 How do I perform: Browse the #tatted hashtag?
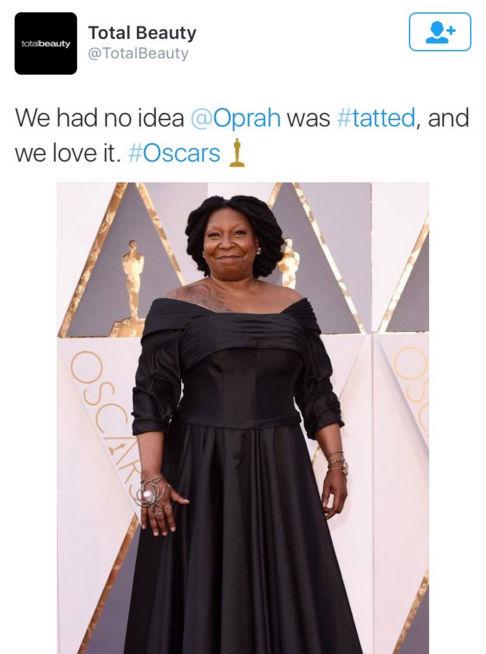click(375, 118)
